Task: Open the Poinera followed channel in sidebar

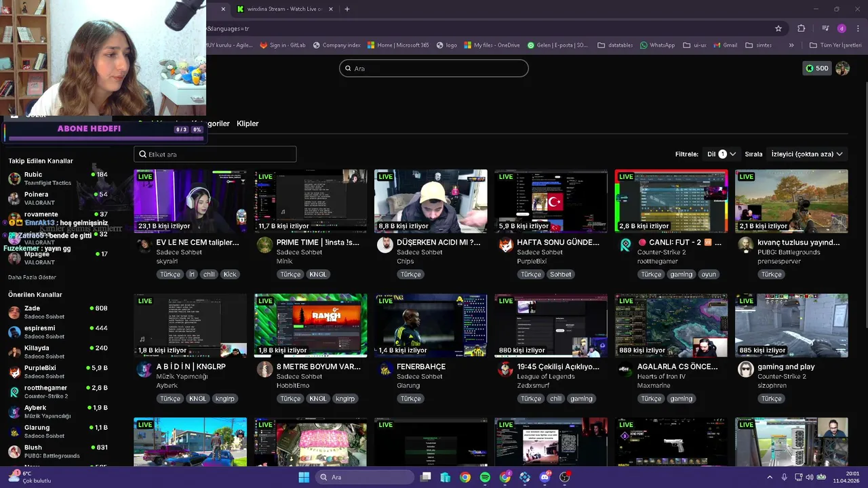Action: click(58, 198)
